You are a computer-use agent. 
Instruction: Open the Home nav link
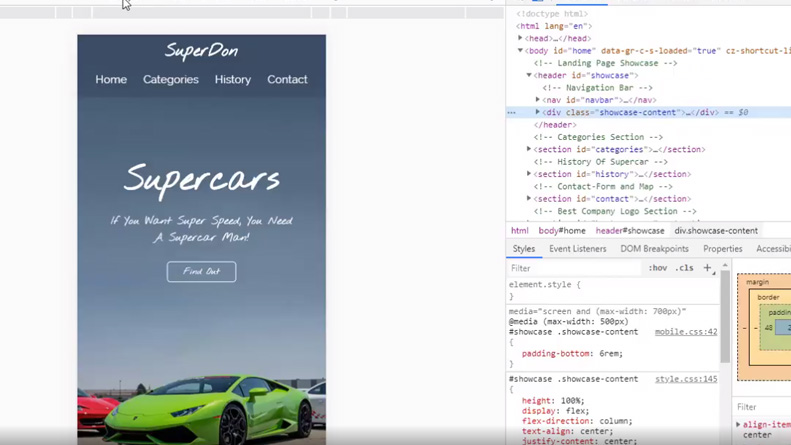111,80
